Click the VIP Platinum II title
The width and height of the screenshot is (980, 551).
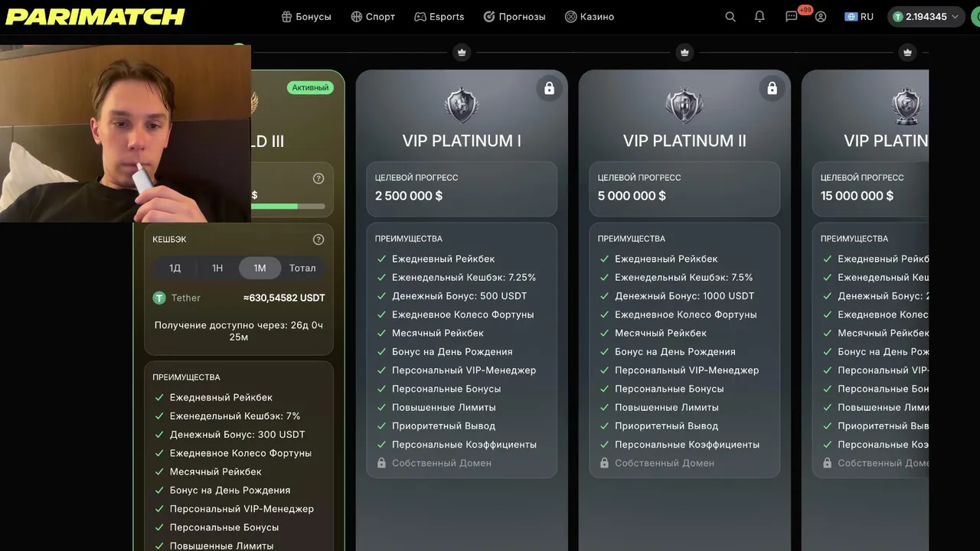tap(684, 141)
